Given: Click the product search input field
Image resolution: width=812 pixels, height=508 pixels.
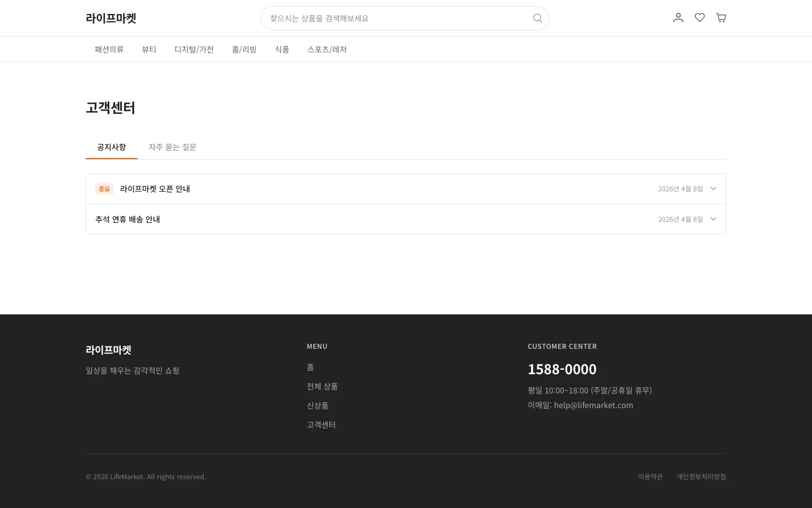Looking at the screenshot, I should [395, 18].
